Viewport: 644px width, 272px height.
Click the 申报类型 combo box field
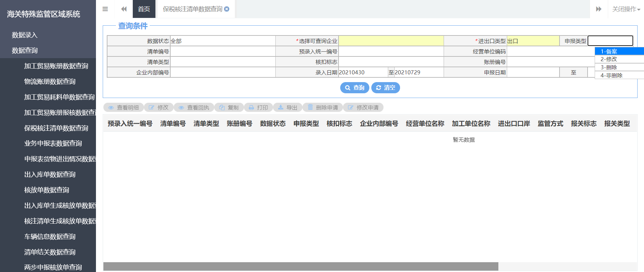(x=610, y=41)
